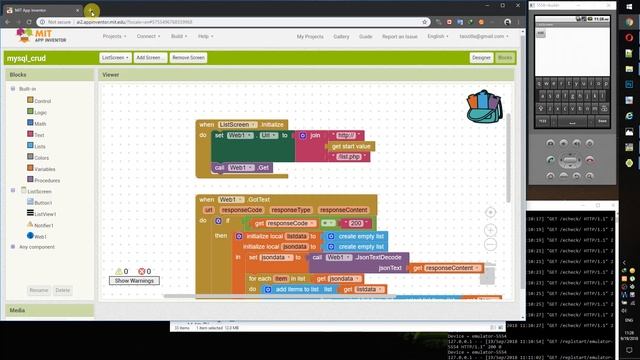
Task: Click the MIT App Inventor logo
Action: (x=41, y=36)
